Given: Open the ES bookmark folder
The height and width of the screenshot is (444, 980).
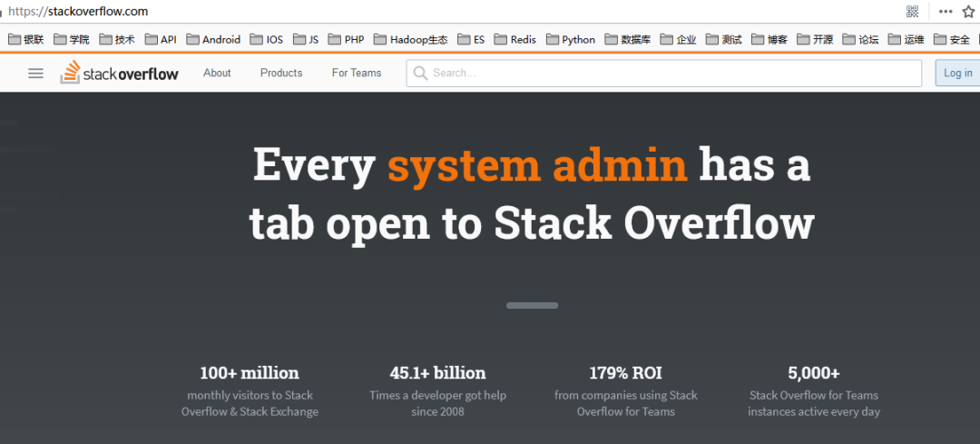Looking at the screenshot, I should pos(471,39).
